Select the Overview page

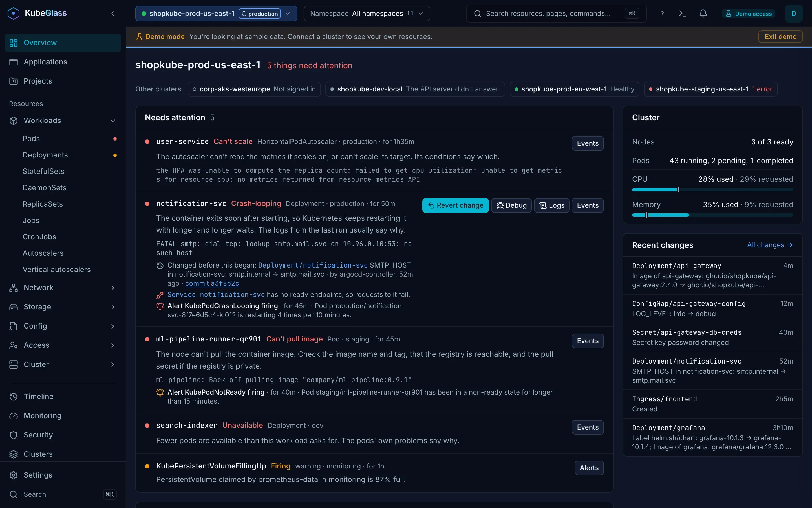point(63,43)
